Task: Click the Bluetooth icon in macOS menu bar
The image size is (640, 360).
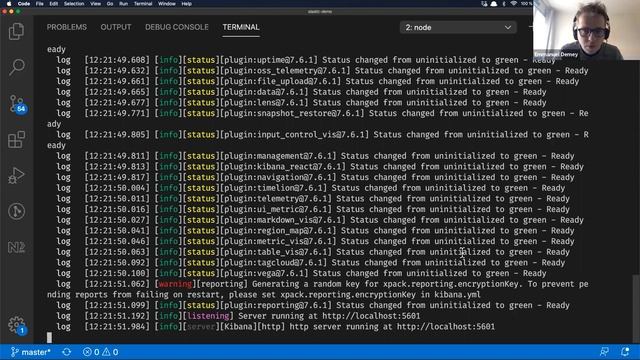Action: coord(504,4)
